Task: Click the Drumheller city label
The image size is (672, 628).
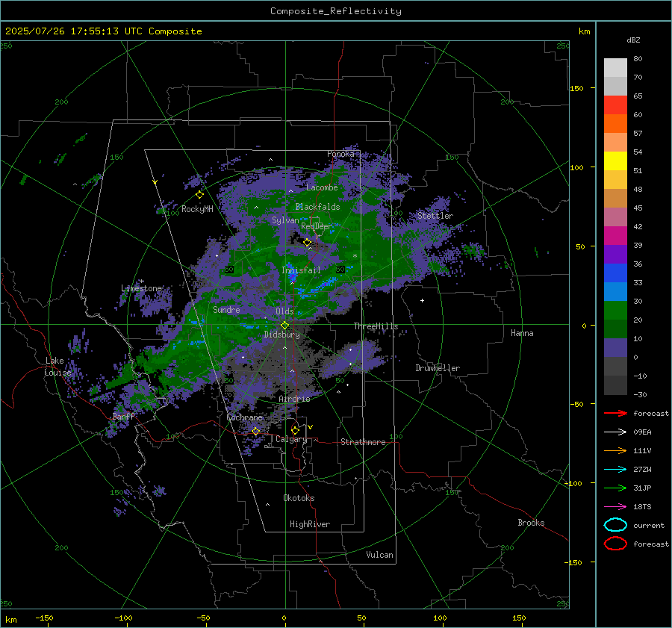Action: point(438,368)
